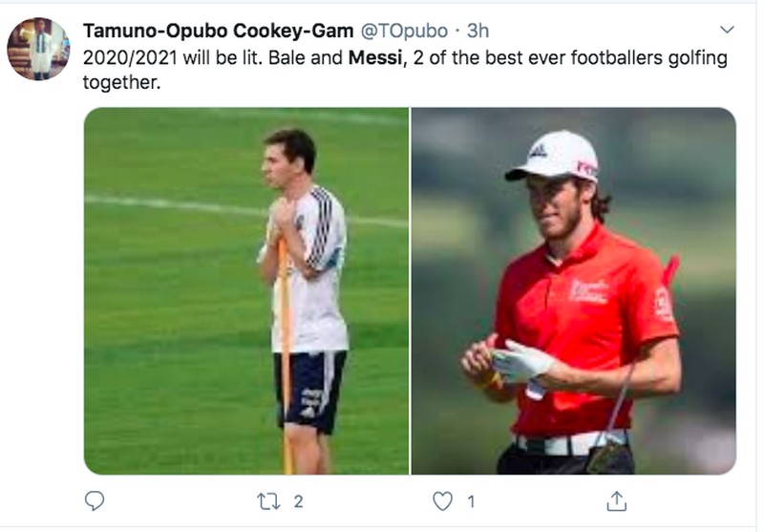This screenshot has width=764, height=532.
Task: Click the reply speech bubble icon
Action: tap(95, 500)
